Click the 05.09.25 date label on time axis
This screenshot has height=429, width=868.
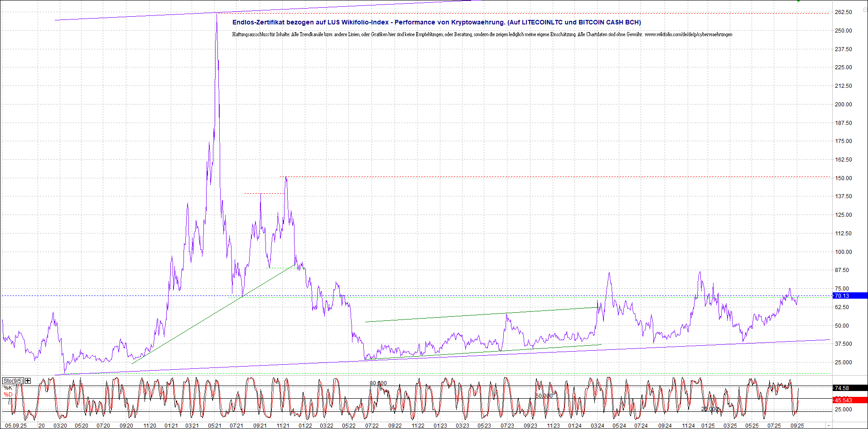15,425
